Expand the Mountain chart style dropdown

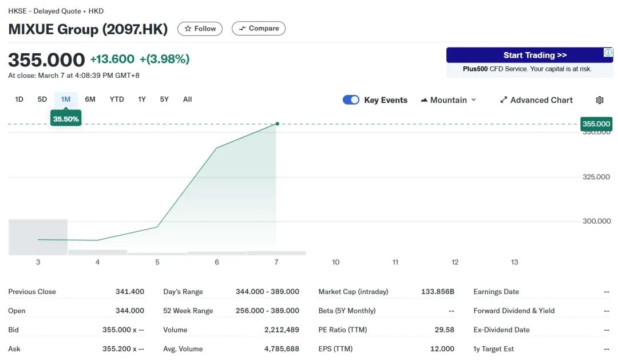coord(473,100)
